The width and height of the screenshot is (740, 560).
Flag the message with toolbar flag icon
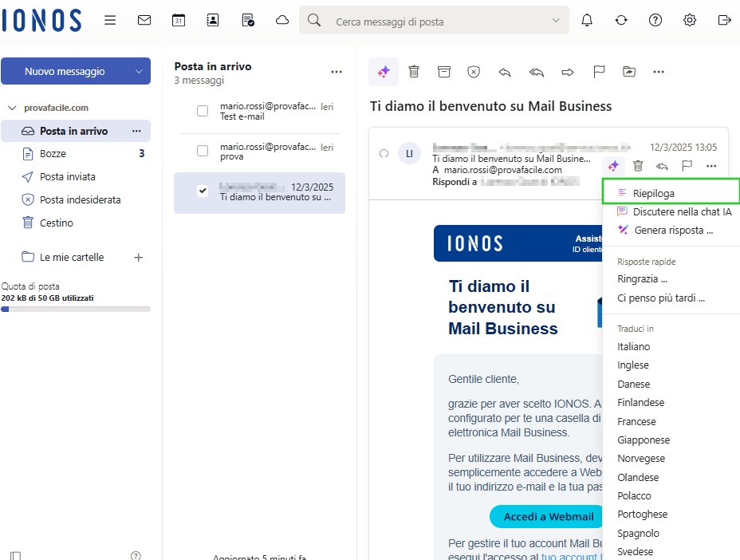599,72
